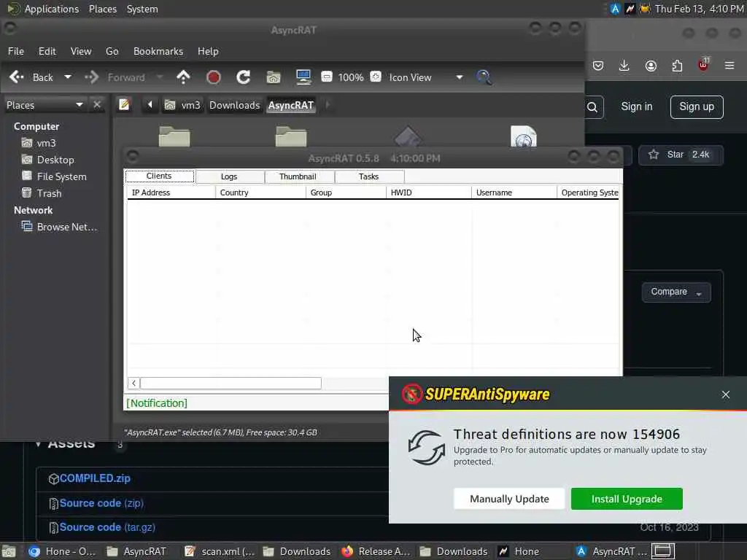Screen dimensions: 747x560
Task: Click the Install Upgrade button
Action: tap(627, 499)
